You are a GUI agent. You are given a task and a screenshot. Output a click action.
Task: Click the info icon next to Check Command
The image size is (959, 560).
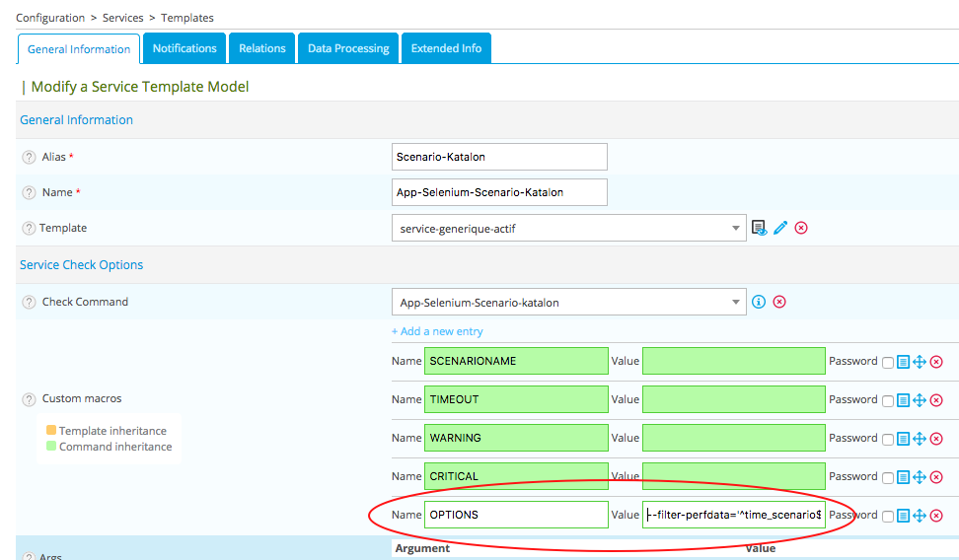pos(759,302)
